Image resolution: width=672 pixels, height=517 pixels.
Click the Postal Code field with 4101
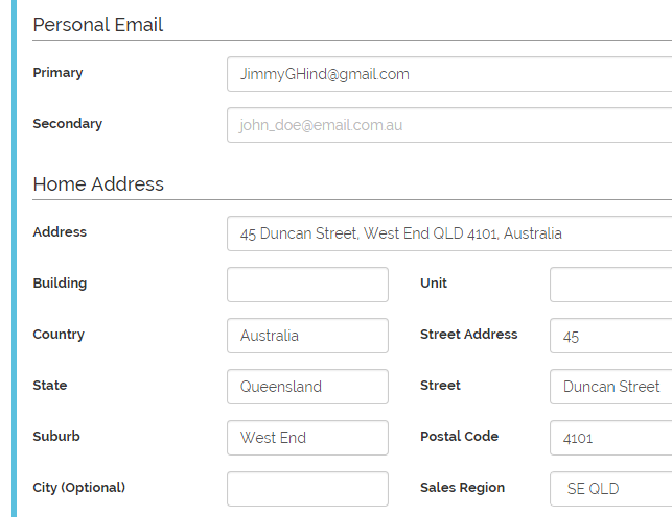[610, 437]
